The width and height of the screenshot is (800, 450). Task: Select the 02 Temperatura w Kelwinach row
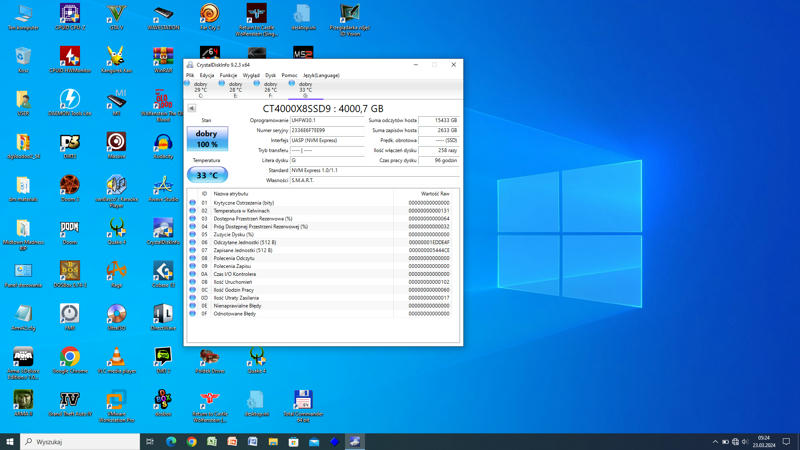point(322,211)
